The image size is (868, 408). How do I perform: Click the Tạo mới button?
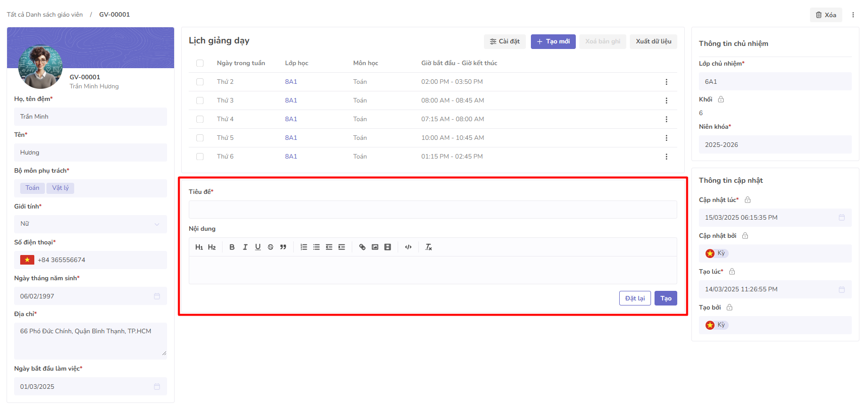click(553, 41)
